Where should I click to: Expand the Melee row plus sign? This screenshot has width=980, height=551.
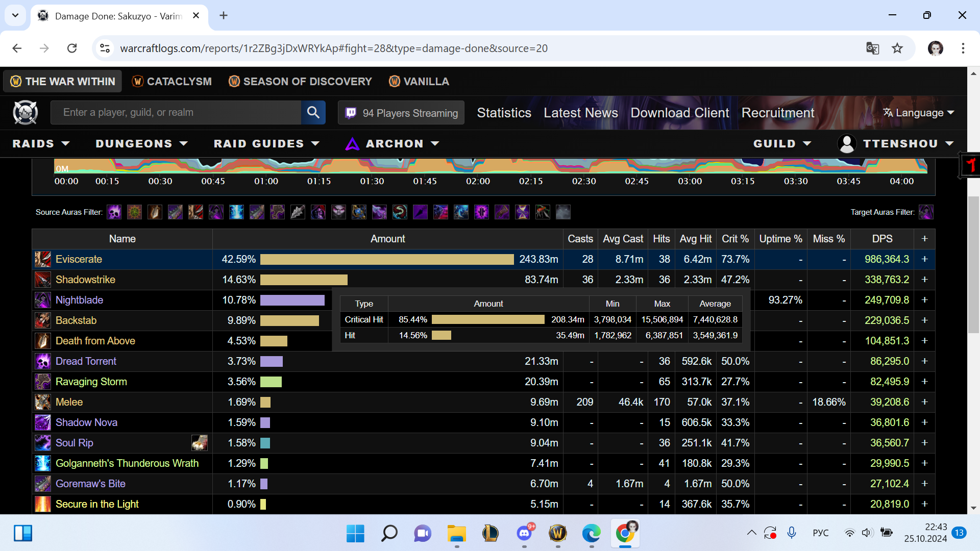924,402
